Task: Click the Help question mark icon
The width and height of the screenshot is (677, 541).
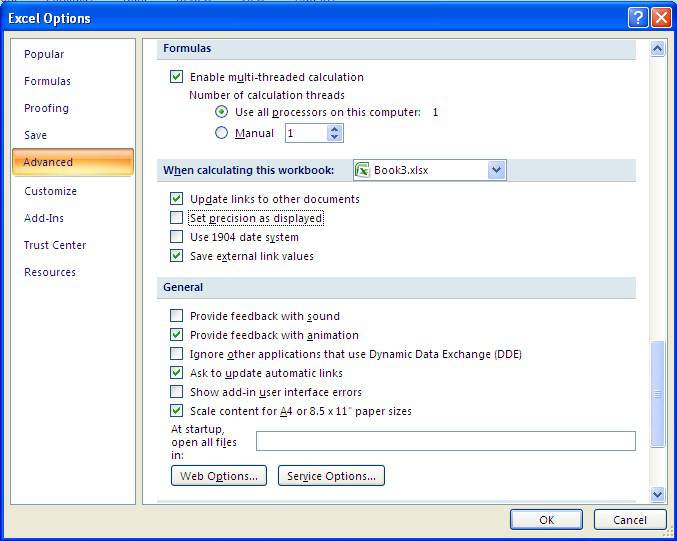Action: [638, 18]
